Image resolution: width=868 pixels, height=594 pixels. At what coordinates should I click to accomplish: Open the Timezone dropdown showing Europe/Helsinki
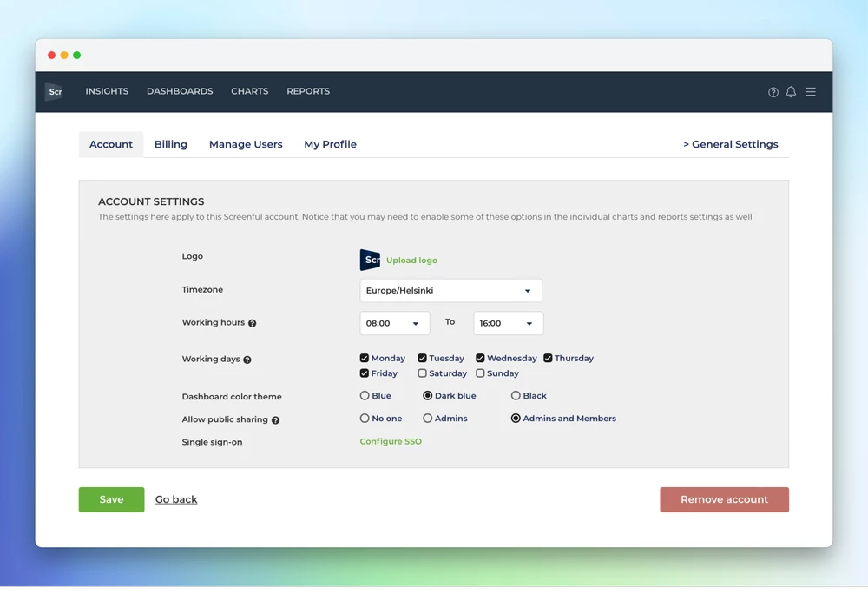(450, 291)
